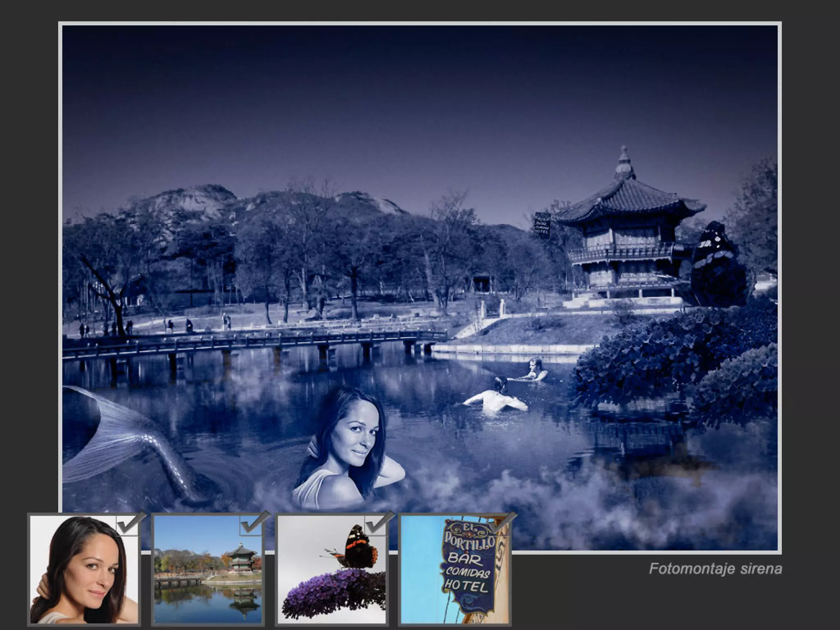Screen dimensions: 840x630
Task: Click the stone bridge over the pond
Action: point(254,342)
